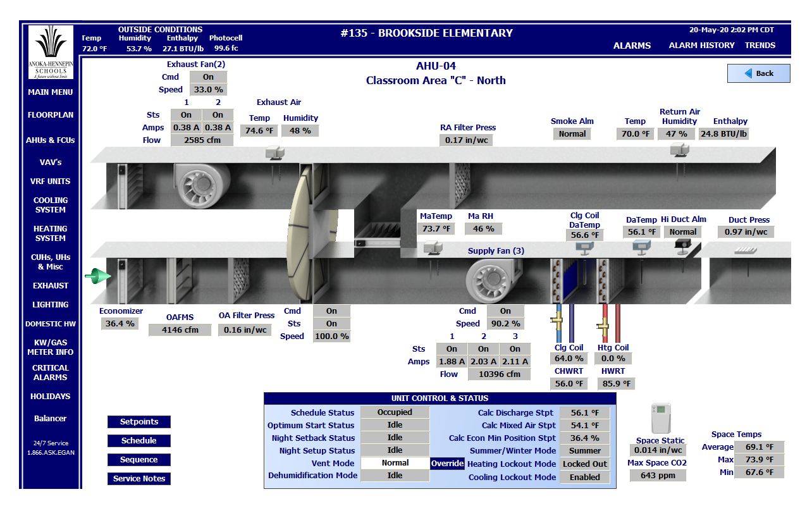Screen dimensions: 812x506
Task: Click the OAFMS 4146 cfm value
Action: click(x=180, y=330)
